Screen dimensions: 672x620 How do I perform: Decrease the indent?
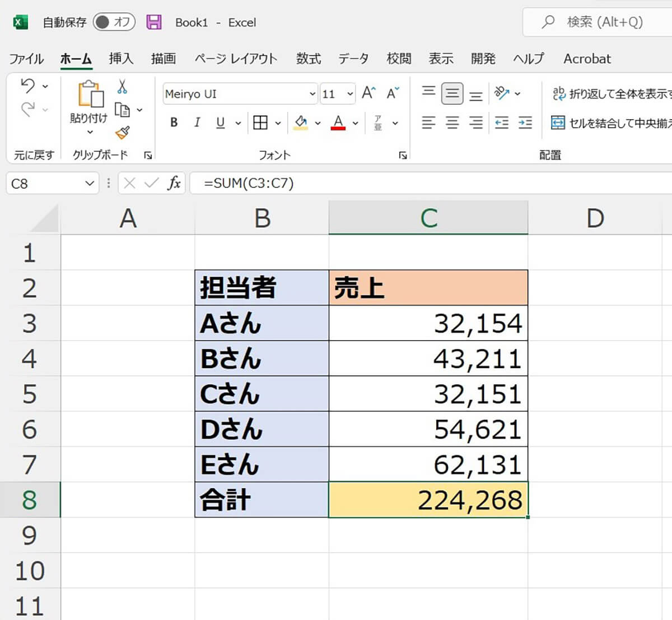(x=502, y=123)
